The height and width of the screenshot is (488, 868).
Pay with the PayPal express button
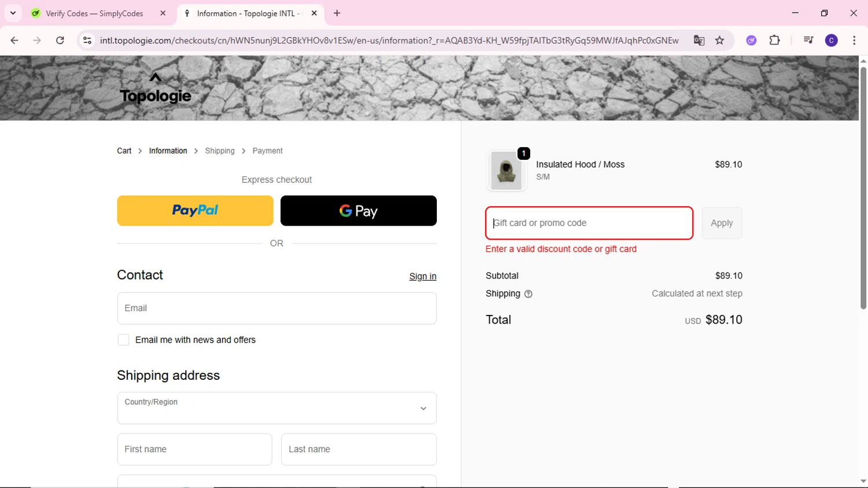[195, 211]
